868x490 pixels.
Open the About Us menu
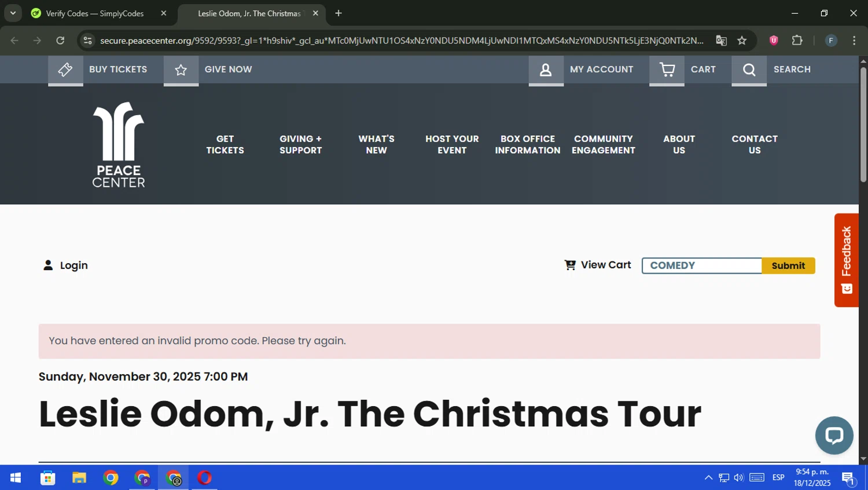(679, 145)
